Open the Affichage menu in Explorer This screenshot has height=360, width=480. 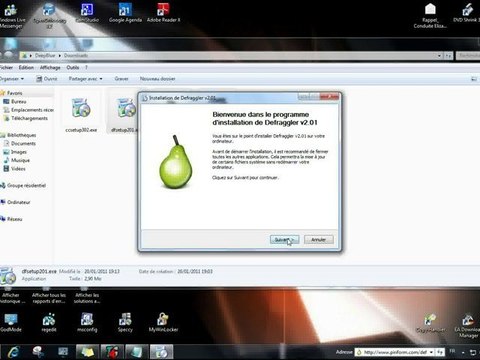tap(50, 68)
